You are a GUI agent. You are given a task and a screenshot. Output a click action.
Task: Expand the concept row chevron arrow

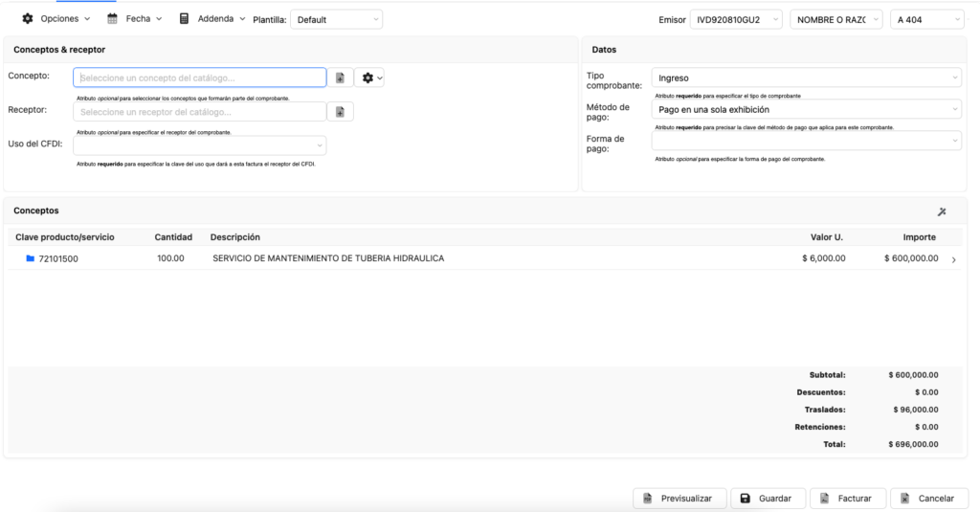(x=954, y=259)
